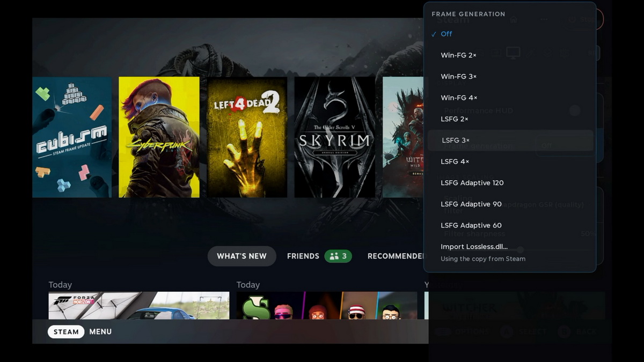
Task: Select Off in the Frame Generation list
Action: (x=510, y=34)
